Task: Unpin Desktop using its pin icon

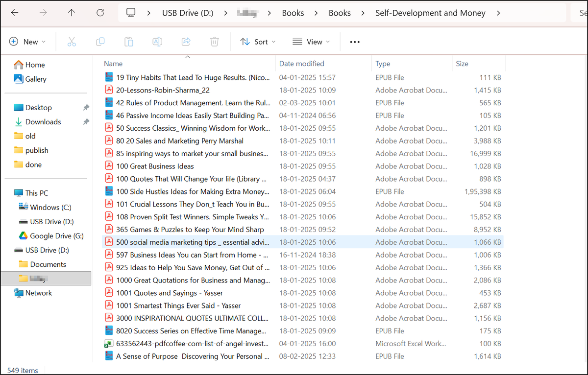Action: 86,108
